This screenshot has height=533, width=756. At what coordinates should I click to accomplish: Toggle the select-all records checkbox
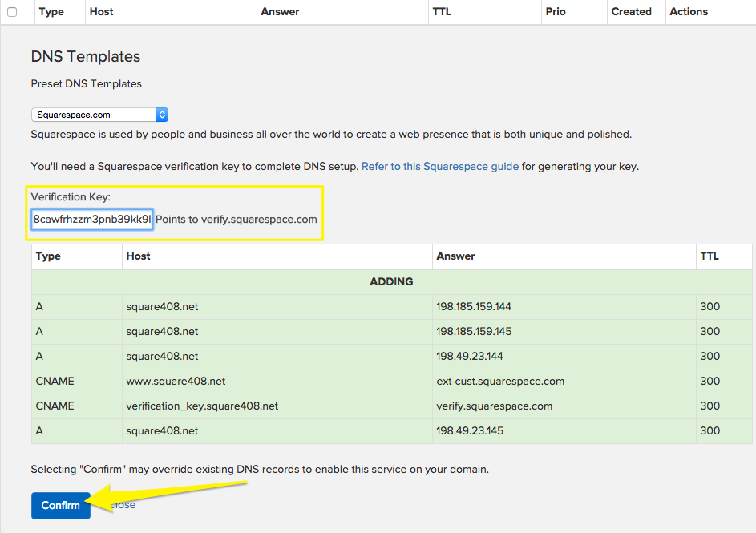(12, 12)
